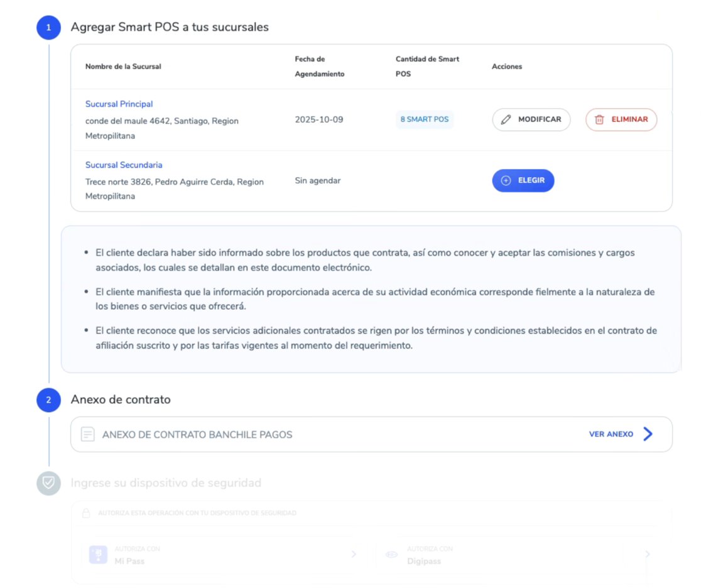Select the Digipass icon
This screenshot has height=588, width=716.
tap(392, 554)
